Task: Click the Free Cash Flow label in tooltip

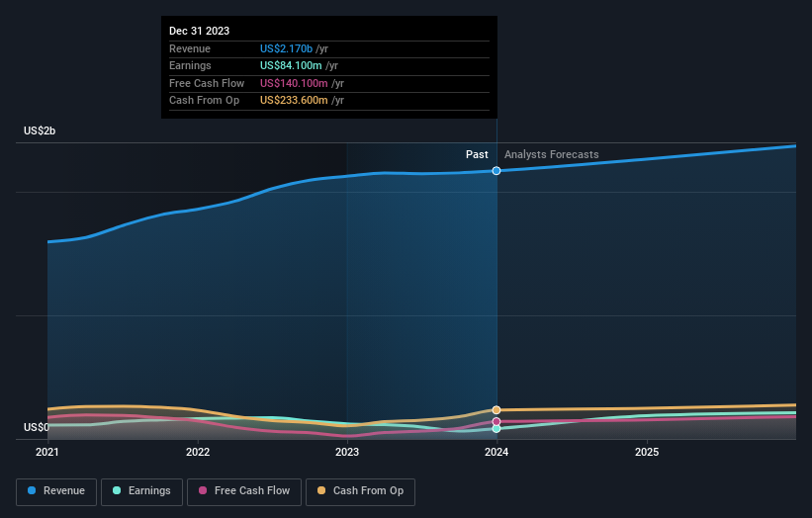Action: 207,83
